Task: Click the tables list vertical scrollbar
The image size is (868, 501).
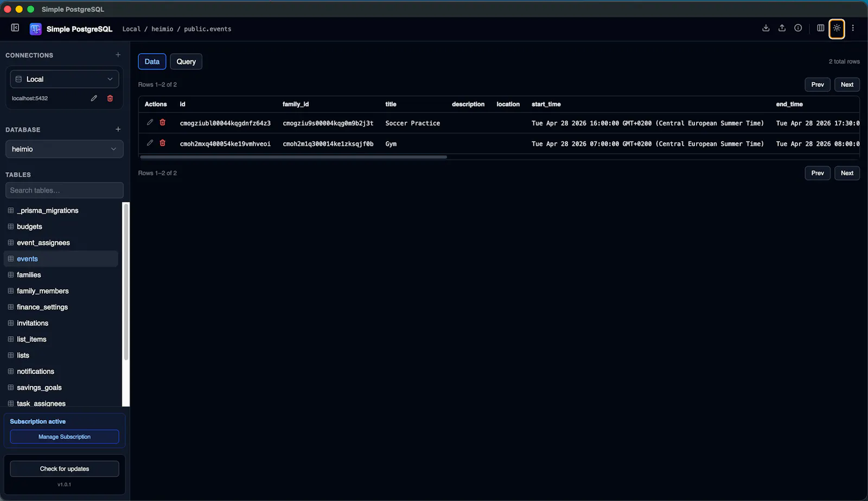Action: (x=126, y=282)
